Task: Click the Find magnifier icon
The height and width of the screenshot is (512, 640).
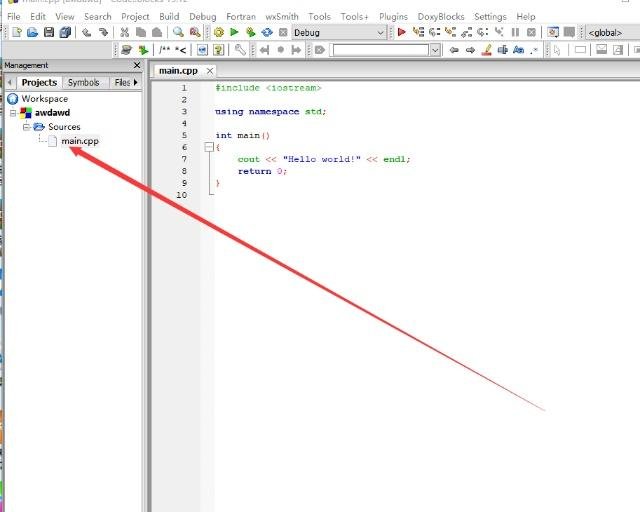Action: point(178,33)
